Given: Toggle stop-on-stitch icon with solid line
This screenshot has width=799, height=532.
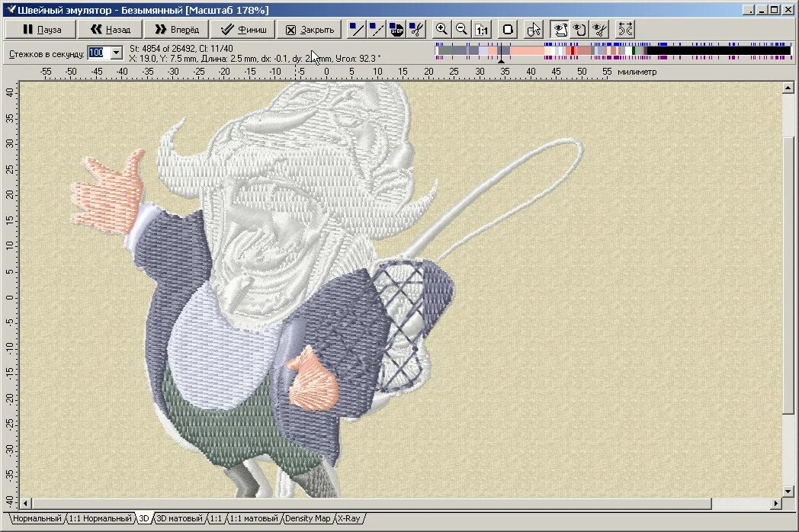Looking at the screenshot, I should (356, 30).
